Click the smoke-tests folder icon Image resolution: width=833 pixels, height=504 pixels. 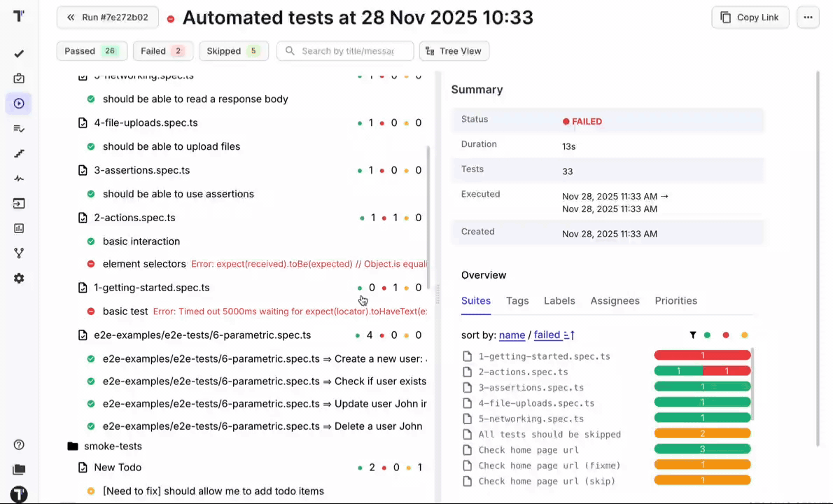pos(73,446)
